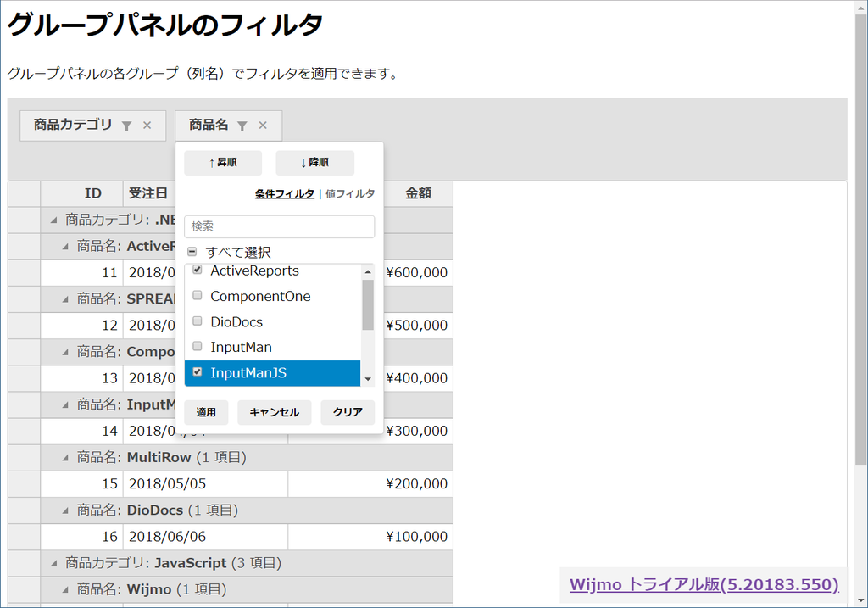Select the ¥400,000 amount cell
This screenshot has width=868, height=608.
[x=418, y=378]
